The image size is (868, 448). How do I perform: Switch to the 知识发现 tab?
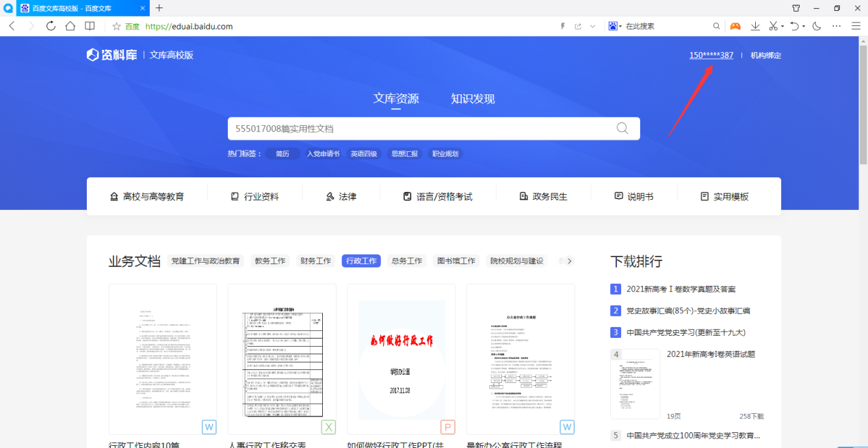click(x=472, y=98)
